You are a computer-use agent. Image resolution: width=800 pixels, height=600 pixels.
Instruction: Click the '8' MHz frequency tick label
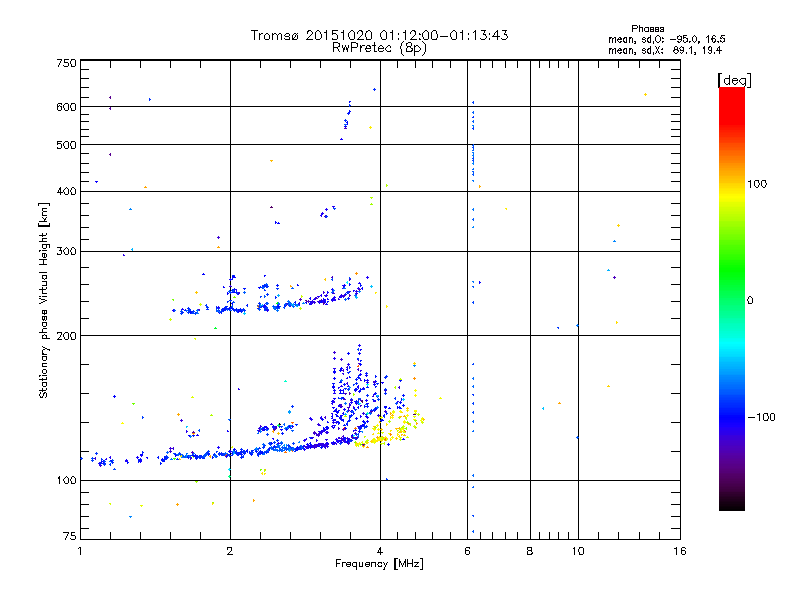[x=530, y=551]
